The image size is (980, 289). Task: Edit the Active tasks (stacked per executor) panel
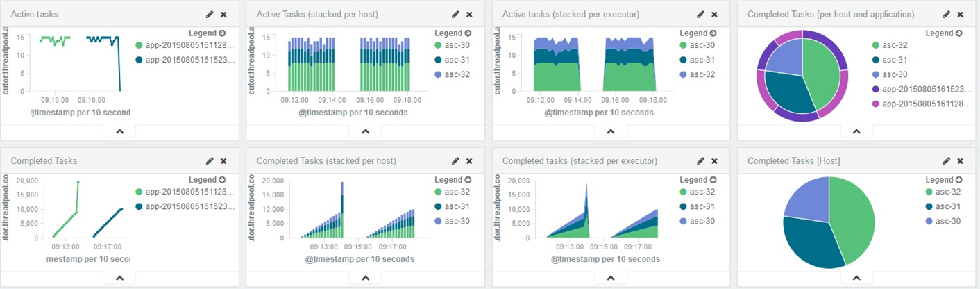point(701,14)
